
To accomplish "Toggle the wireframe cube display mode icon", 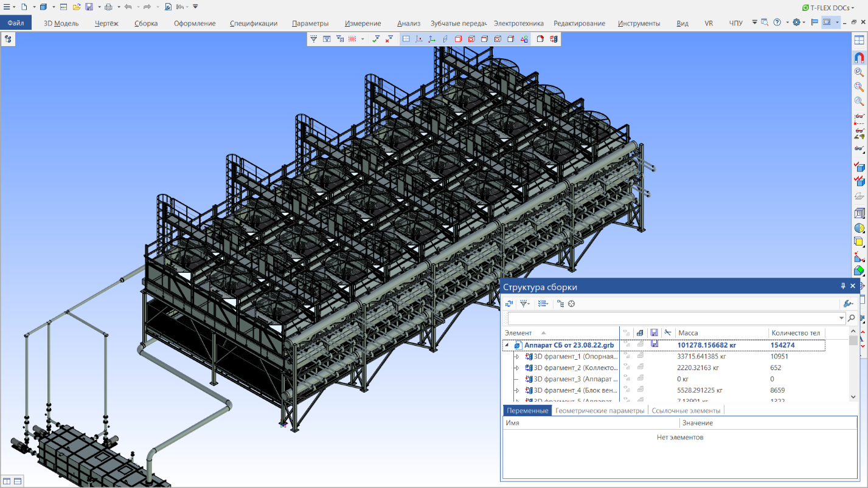I will (x=859, y=213).
